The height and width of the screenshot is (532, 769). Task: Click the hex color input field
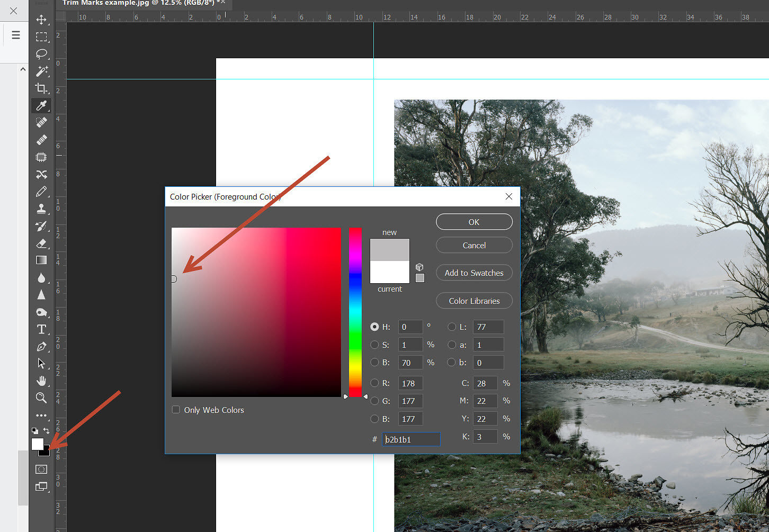click(x=411, y=439)
